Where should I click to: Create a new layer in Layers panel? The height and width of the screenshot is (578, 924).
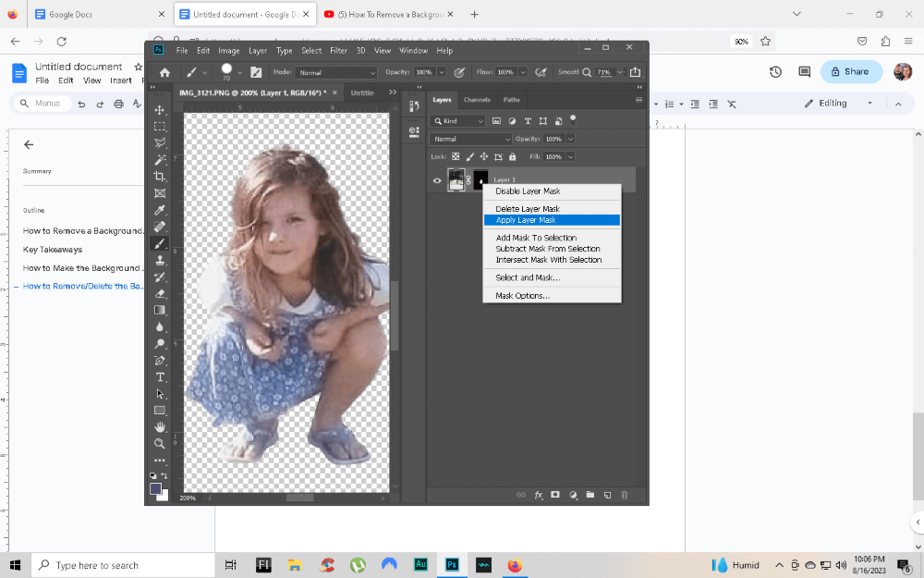[x=608, y=495]
